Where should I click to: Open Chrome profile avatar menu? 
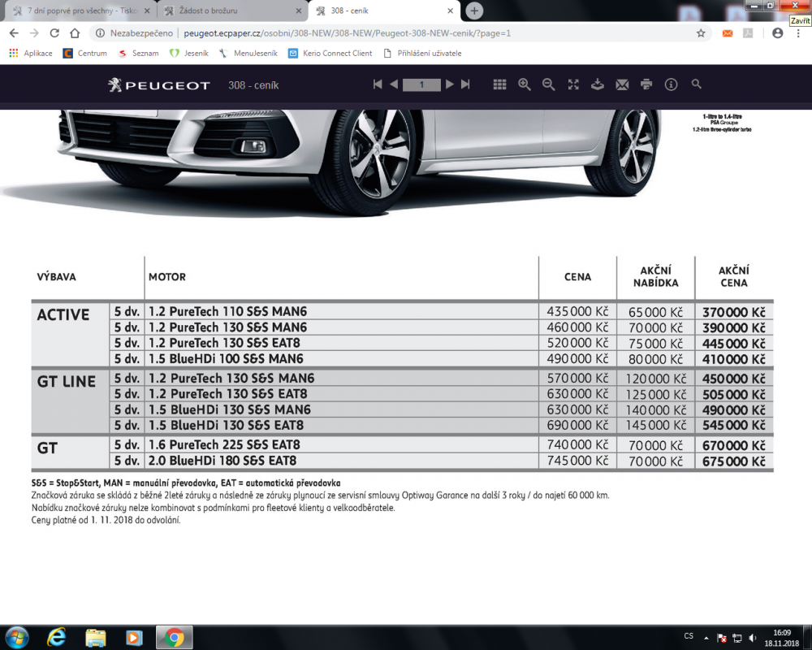[777, 33]
